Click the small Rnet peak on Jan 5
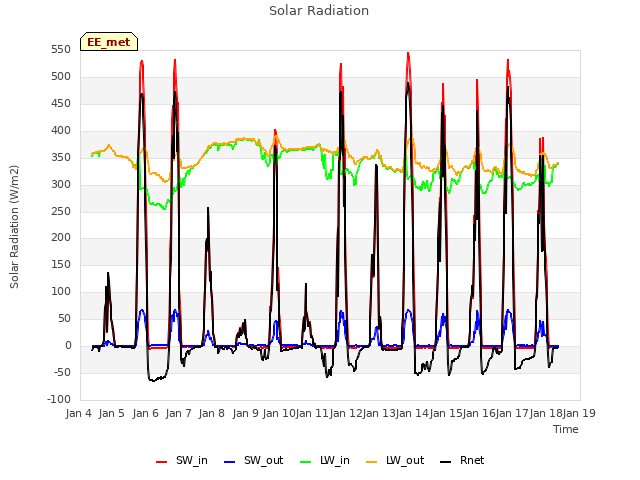The image size is (640, 480). coord(108,273)
